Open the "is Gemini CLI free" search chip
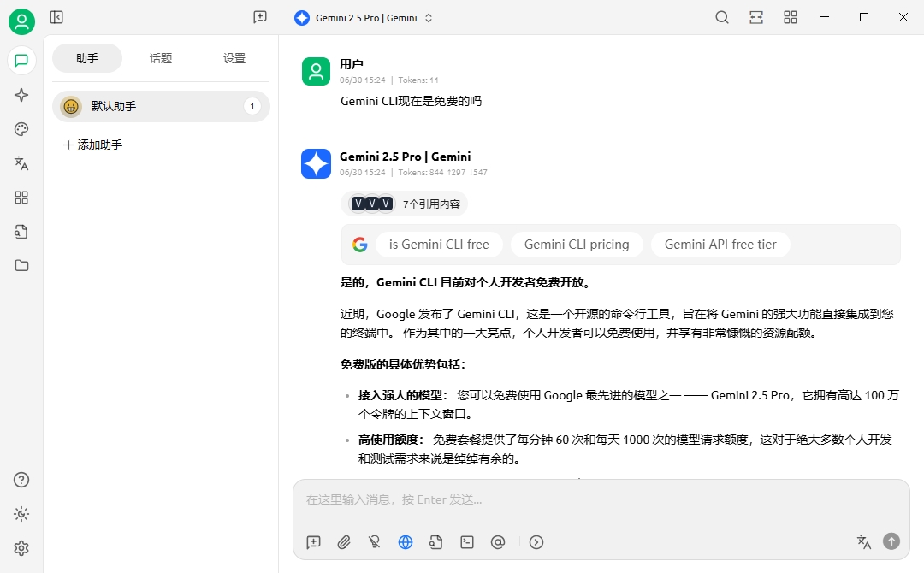Viewport: 924px width, 573px height. (x=439, y=245)
